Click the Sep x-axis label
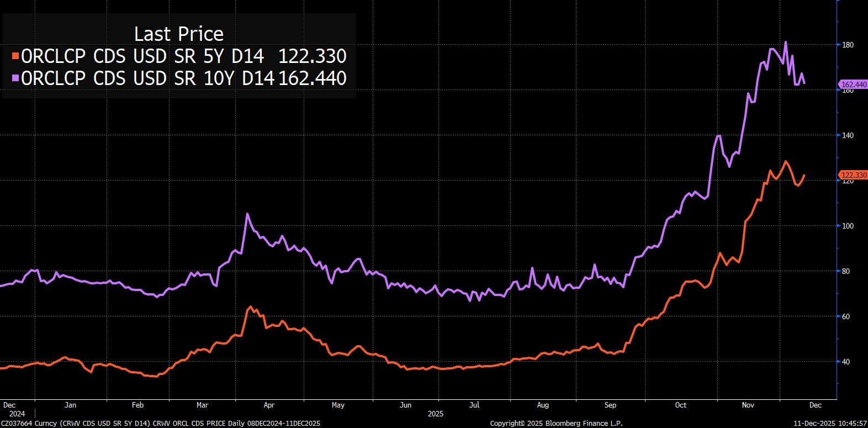Viewport: 868px width, 428px height. [x=610, y=405]
